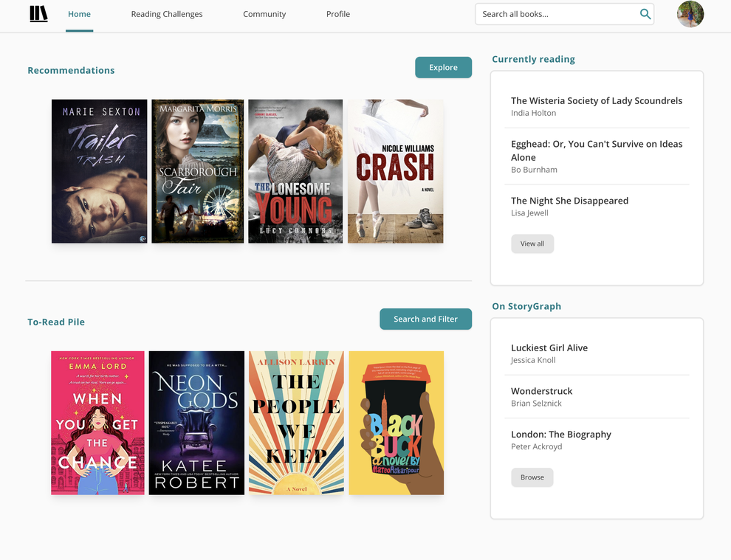Click the On StoryGraph heading
This screenshot has height=560, width=731.
526,306
